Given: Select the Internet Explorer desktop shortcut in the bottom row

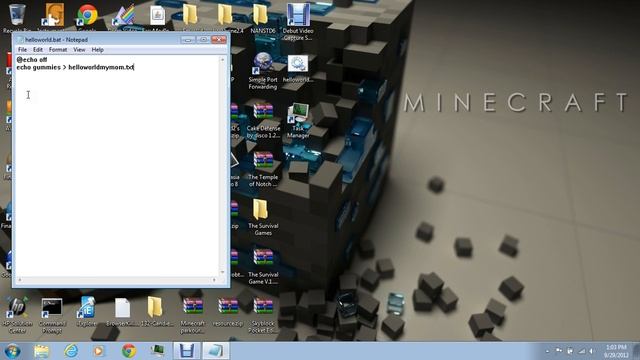Looking at the screenshot, I should coord(87,313).
